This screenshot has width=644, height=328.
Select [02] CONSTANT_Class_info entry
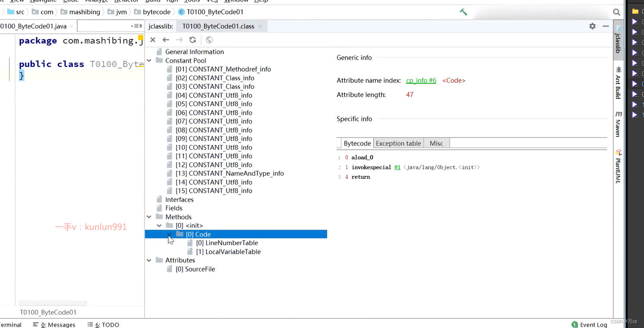pyautogui.click(x=215, y=78)
